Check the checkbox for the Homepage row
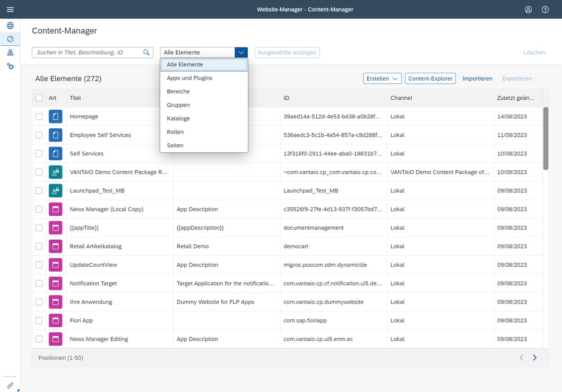The width and height of the screenshot is (562, 392). coord(39,116)
